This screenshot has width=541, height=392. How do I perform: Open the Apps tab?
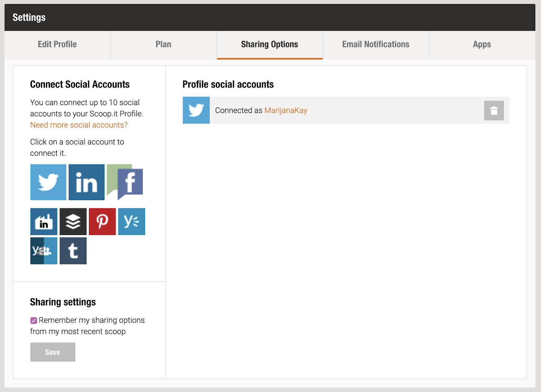tap(482, 45)
